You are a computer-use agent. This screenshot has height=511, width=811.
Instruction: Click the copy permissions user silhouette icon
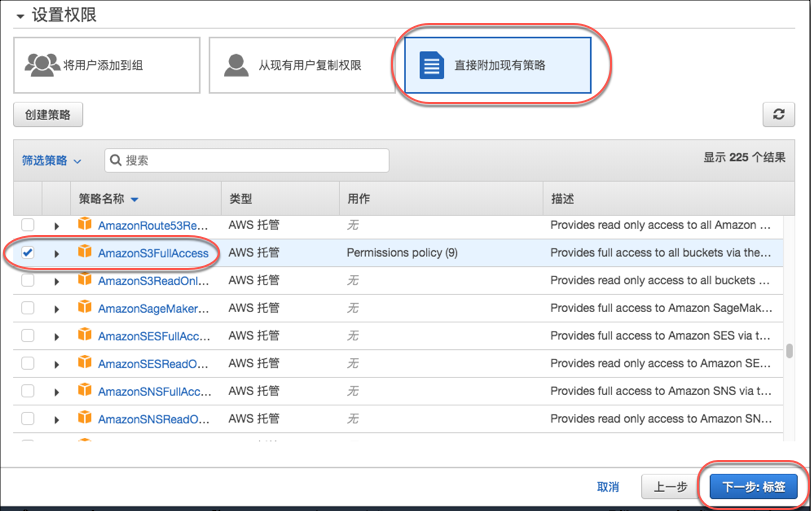click(x=236, y=65)
